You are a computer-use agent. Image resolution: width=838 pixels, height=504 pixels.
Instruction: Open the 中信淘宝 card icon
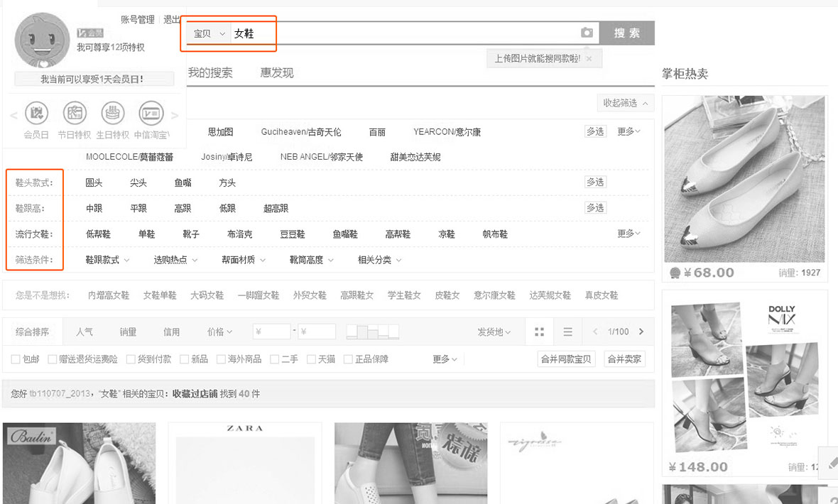click(x=151, y=113)
